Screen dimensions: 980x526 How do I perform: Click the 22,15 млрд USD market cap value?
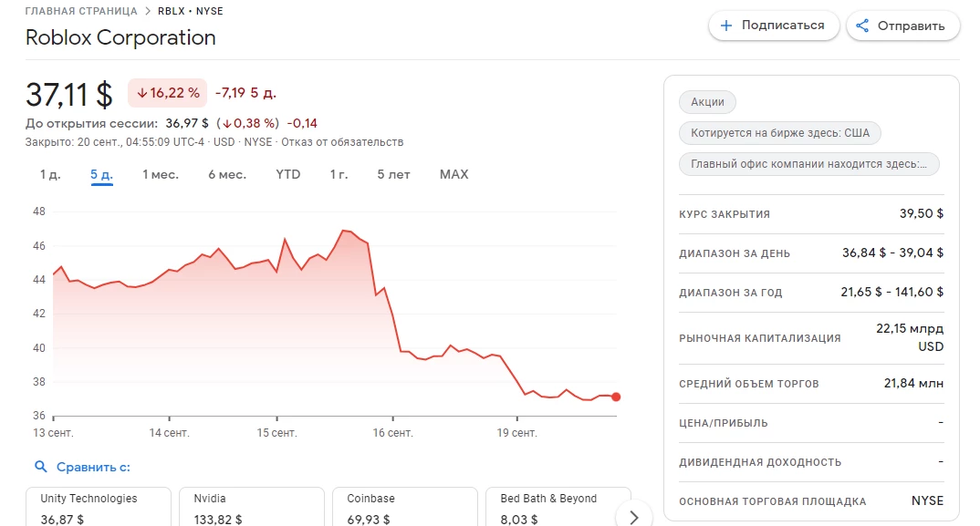point(910,337)
